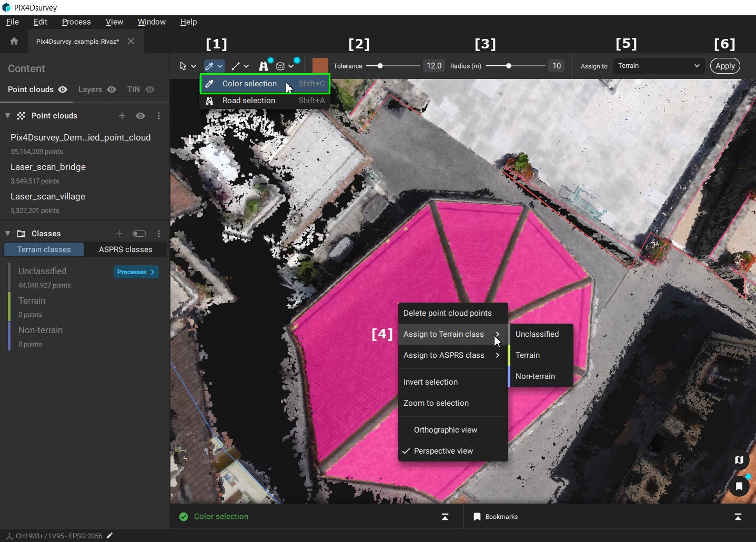Click the Bookmarks icon in the viewport corner
The height and width of the screenshot is (542, 756).
(x=739, y=487)
